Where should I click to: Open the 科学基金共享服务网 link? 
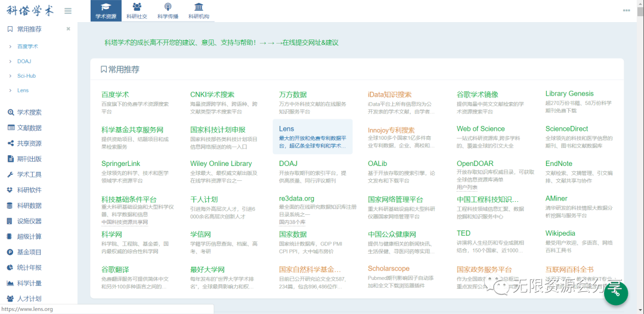[x=132, y=130]
